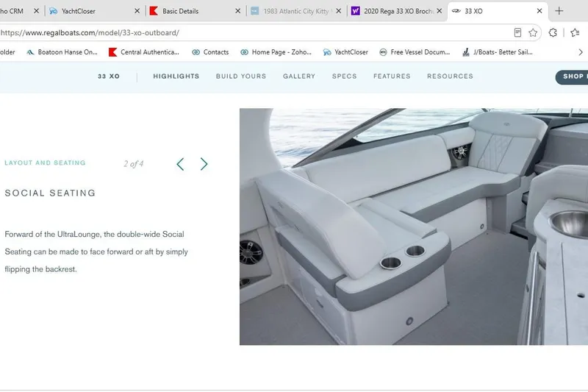Show next layout slide with right chevron
This screenshot has height=392, width=588.
(204, 164)
